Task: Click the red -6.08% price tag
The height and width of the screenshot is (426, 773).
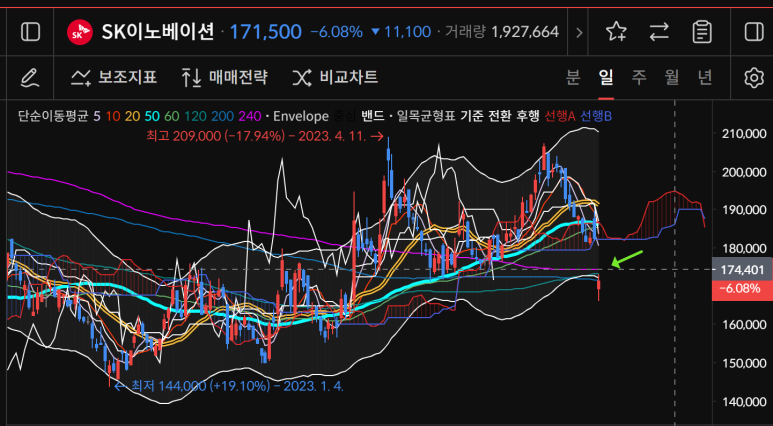Action: (742, 289)
